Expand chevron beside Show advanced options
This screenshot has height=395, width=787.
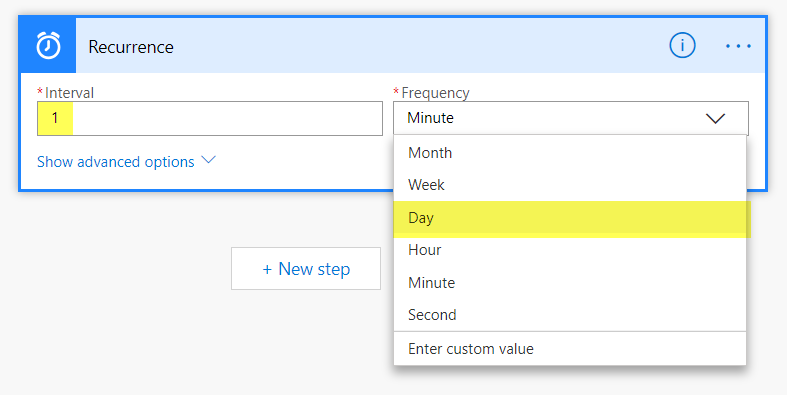click(208, 160)
